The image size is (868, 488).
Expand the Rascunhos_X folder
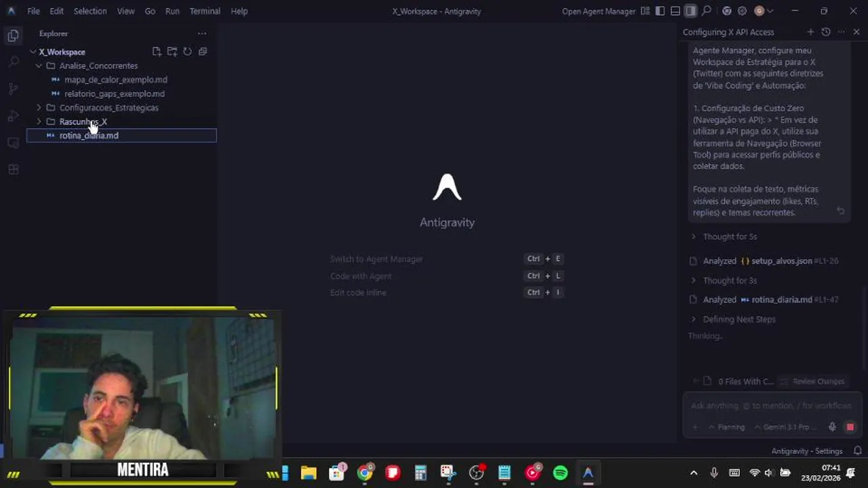click(x=39, y=122)
